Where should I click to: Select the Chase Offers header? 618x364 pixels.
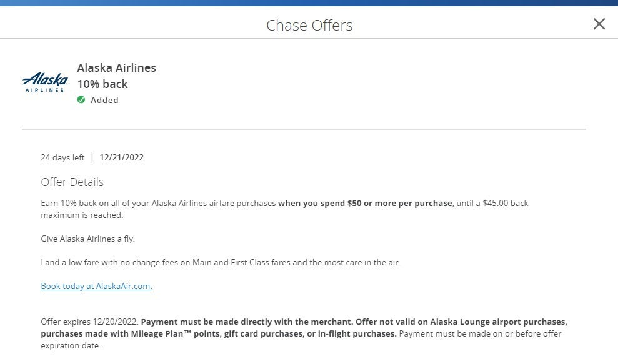coord(309,26)
